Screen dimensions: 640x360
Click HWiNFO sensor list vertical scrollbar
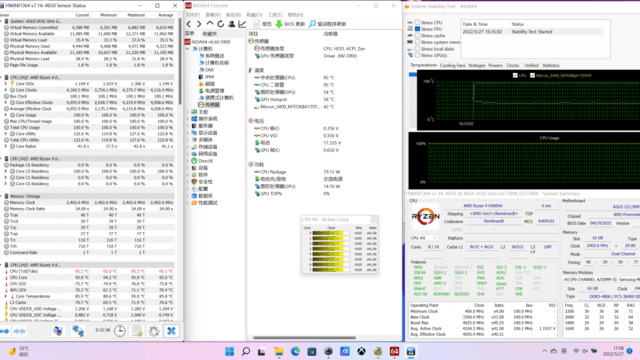(x=179, y=61)
